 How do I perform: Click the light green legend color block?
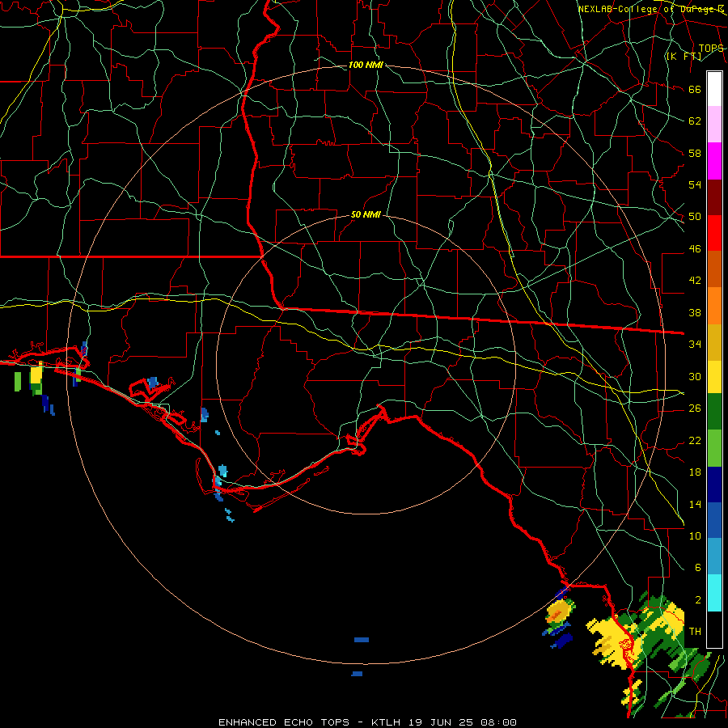714,448
